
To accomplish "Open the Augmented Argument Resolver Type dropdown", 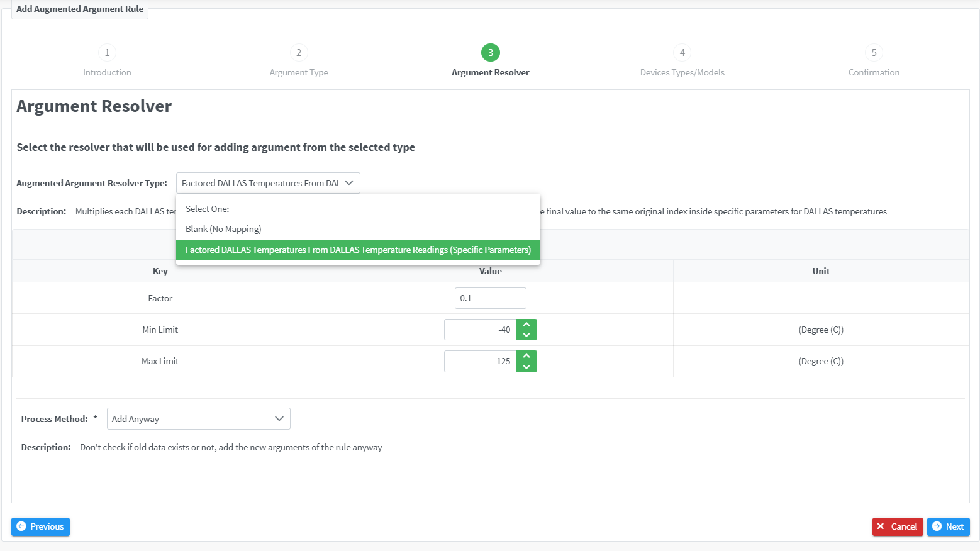I will click(268, 183).
